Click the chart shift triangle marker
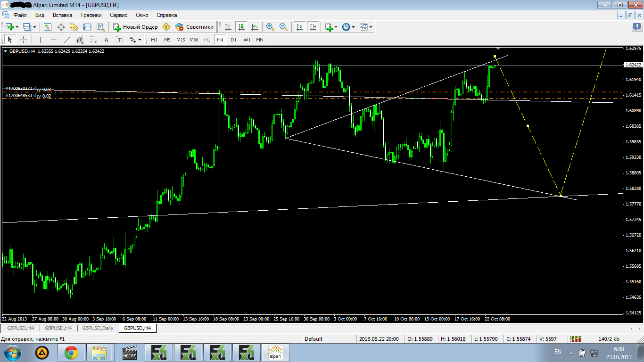This screenshot has width=644, height=362. (x=498, y=48)
